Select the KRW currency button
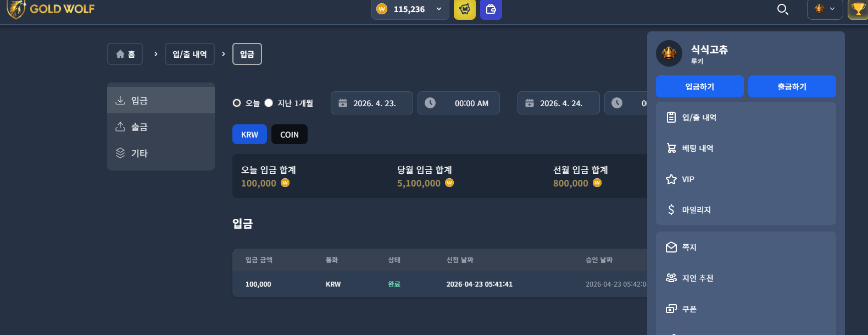 click(x=249, y=134)
